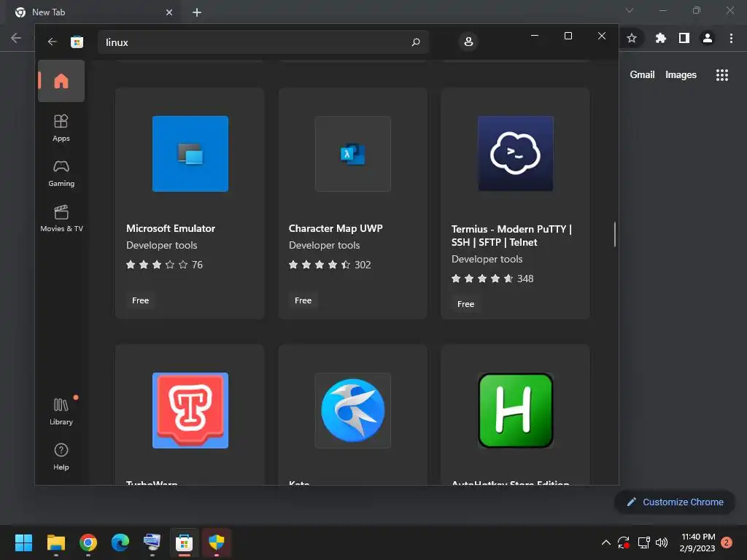Open Microsoft Edge from taskbar

tap(120, 542)
